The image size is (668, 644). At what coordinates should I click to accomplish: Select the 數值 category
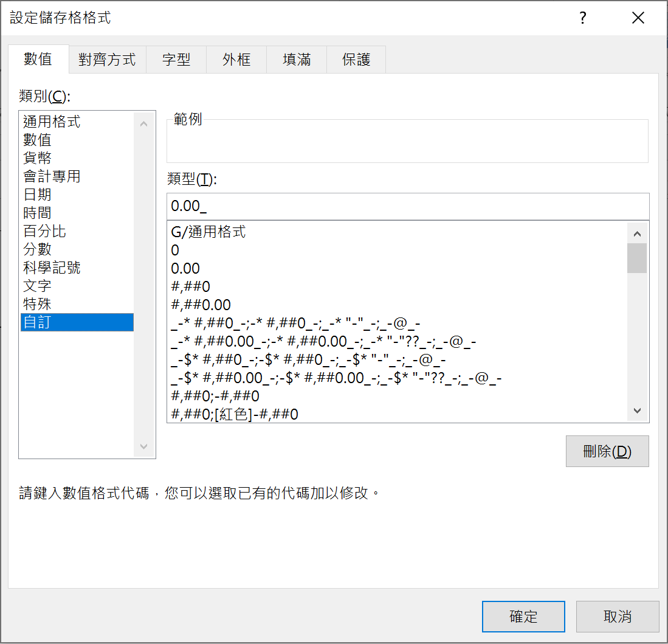pos(77,140)
